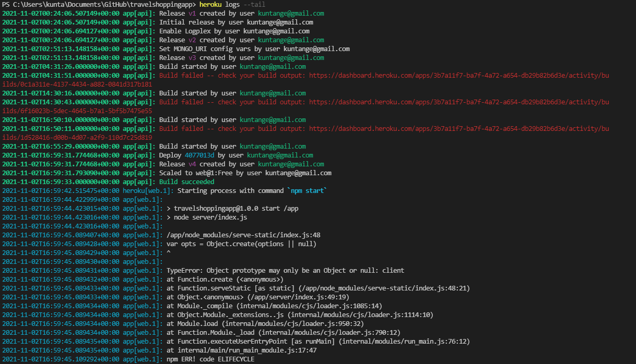Click the 'TypeError: Object prototype may only' message
Image resolution: width=636 pixels, height=364 pixels.
pos(285,270)
